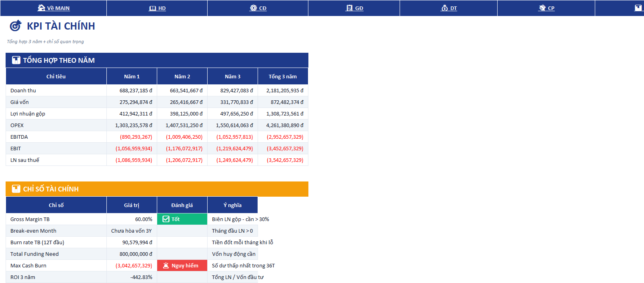Click the Tổng 3 năm column header
The image size is (644, 283).
click(x=283, y=76)
